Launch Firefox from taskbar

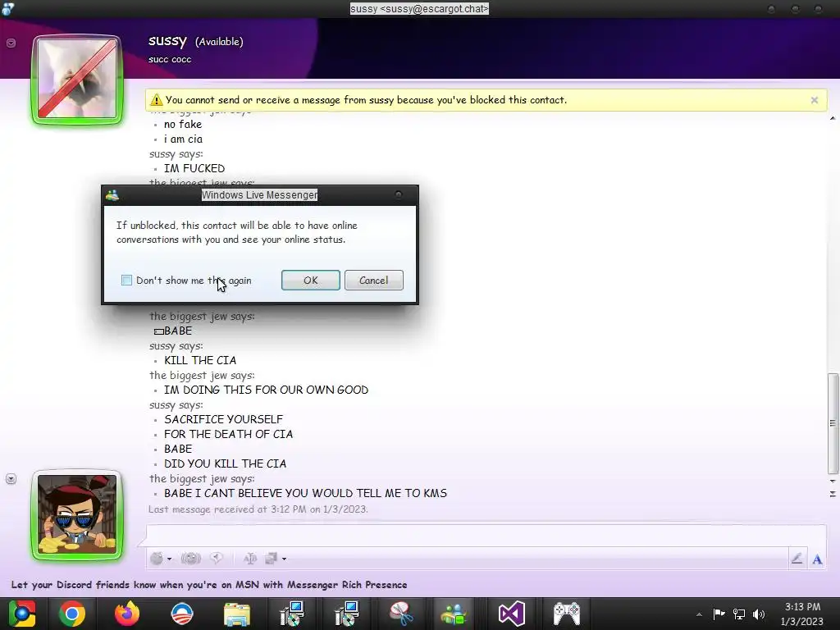pyautogui.click(x=126, y=614)
